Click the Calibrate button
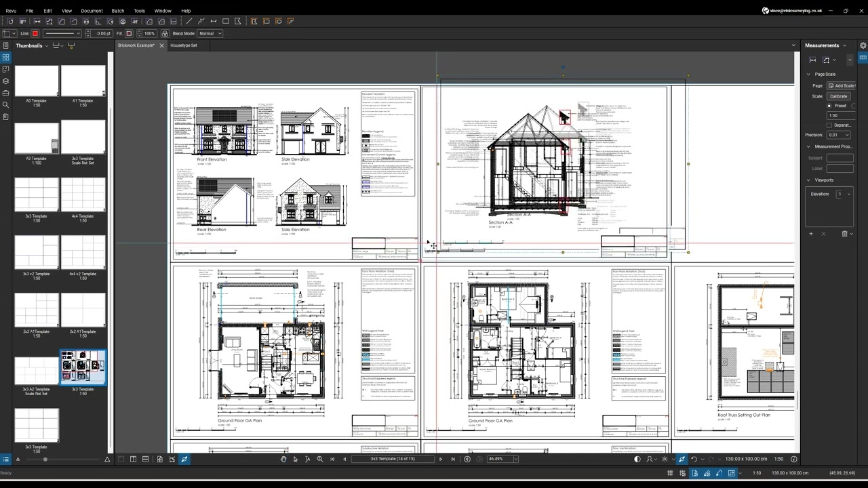The width and height of the screenshot is (868, 488). tap(838, 96)
